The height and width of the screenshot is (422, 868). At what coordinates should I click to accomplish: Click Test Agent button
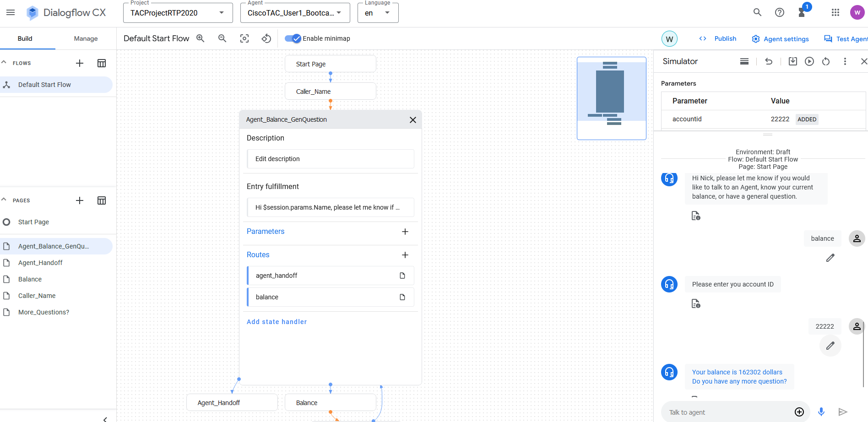tap(846, 39)
